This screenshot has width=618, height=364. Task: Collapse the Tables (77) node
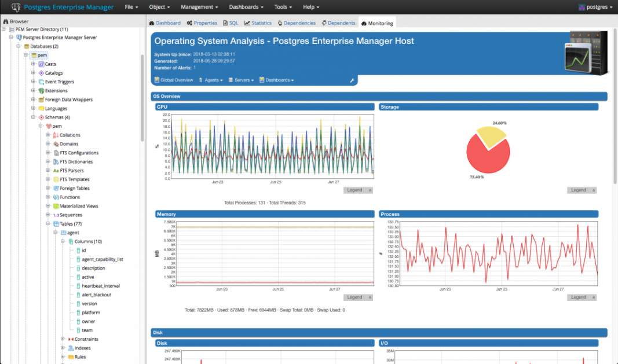click(48, 224)
